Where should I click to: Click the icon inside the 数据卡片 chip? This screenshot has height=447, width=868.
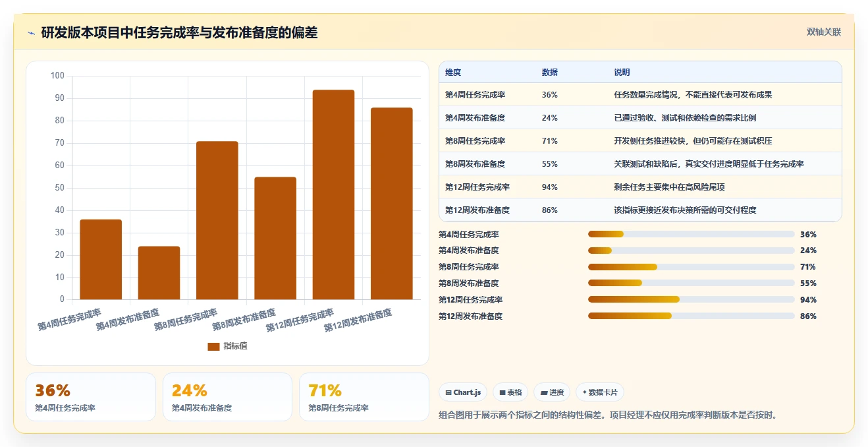[584, 392]
